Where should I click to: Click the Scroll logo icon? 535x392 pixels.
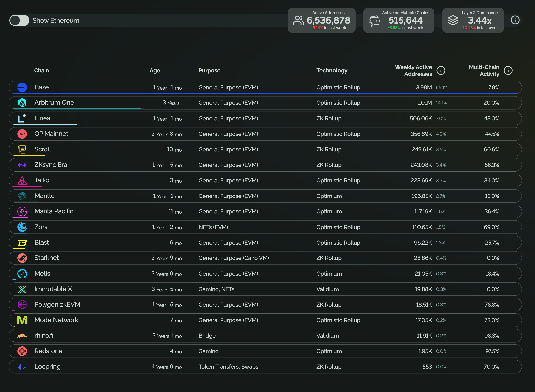pyautogui.click(x=22, y=149)
